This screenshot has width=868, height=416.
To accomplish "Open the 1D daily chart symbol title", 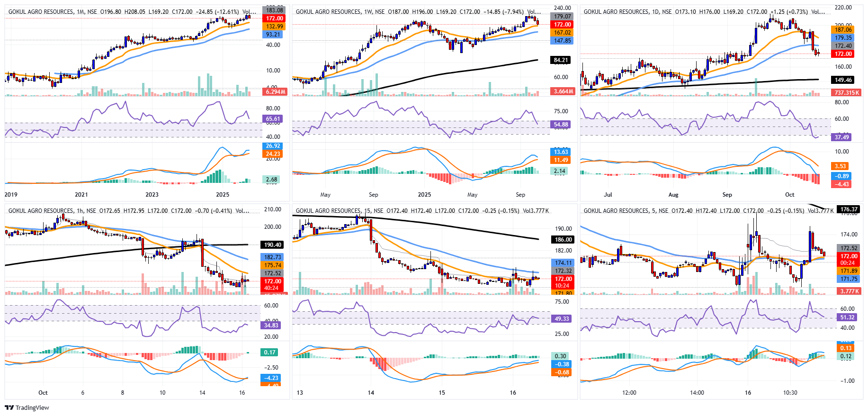I will 616,12.
